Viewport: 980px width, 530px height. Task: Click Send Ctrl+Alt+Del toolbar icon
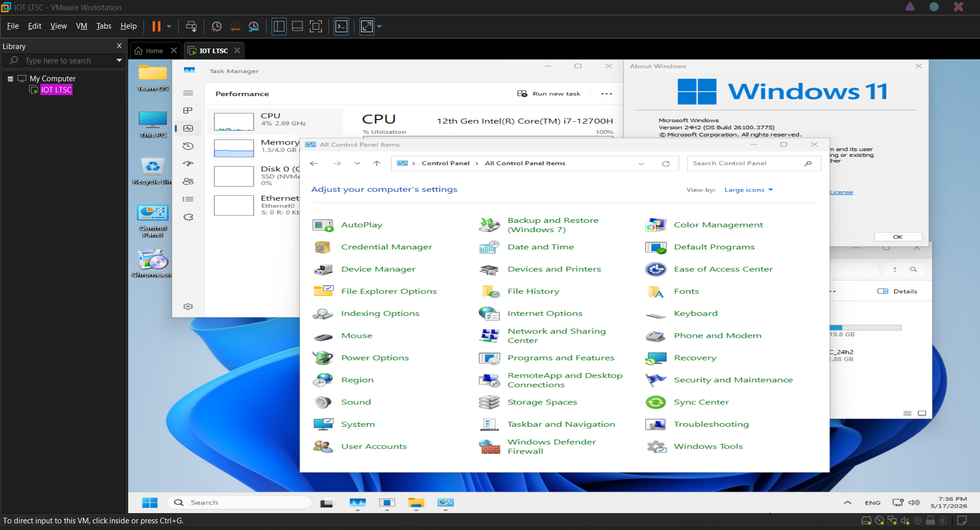[x=191, y=26]
